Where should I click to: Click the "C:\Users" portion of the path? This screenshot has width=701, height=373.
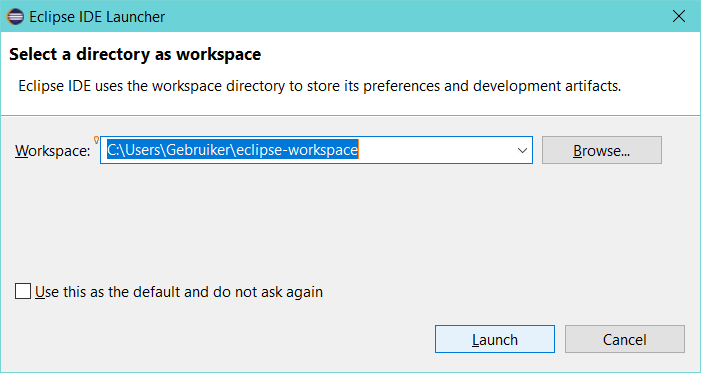point(134,150)
